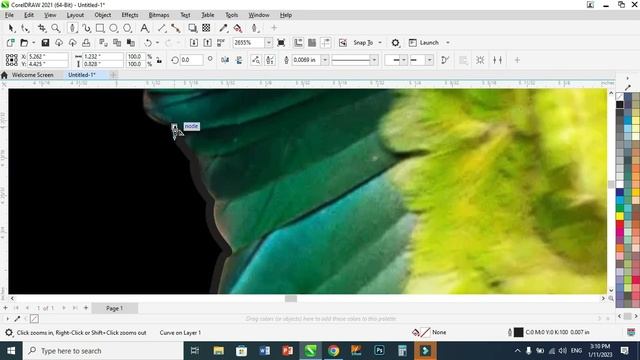Click the Full-screen preview icon

[281, 42]
